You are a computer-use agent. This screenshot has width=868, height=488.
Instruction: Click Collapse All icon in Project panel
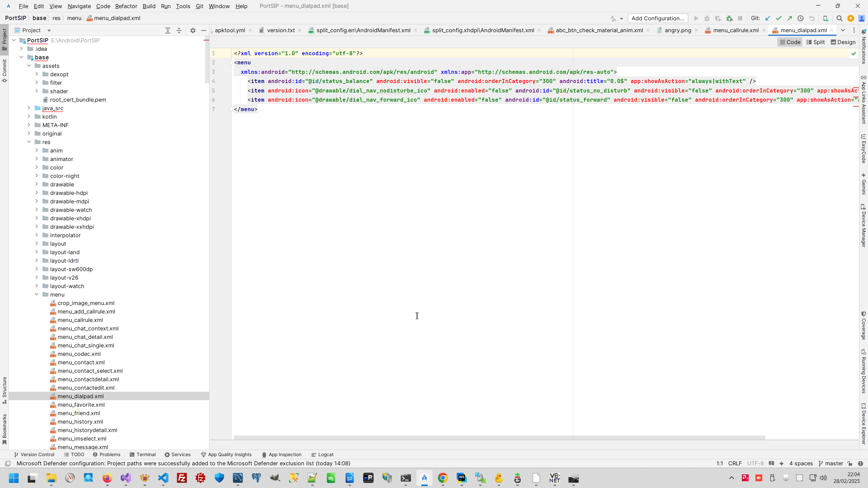point(179,30)
